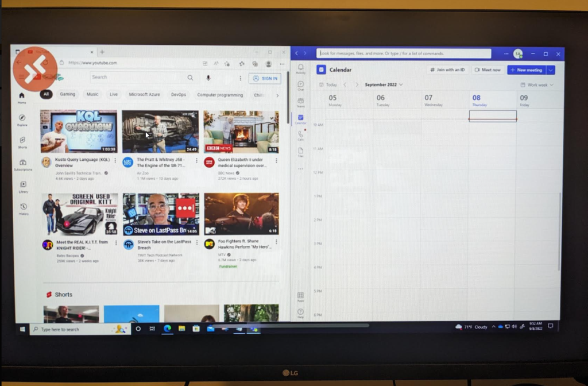This screenshot has width=588, height=386.
Task: Click the Teams search command box
Action: tap(405, 53)
